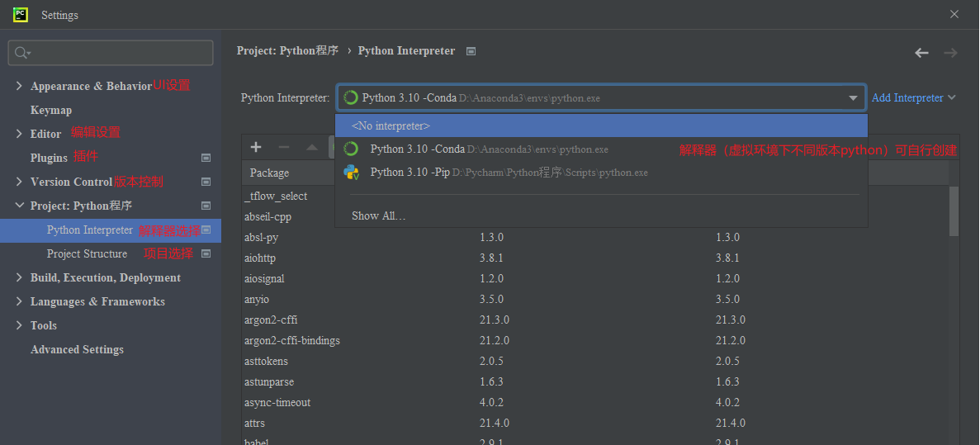The height and width of the screenshot is (445, 980).
Task: Select the Python 3.10 -Pip interpreter option
Action: (x=509, y=173)
